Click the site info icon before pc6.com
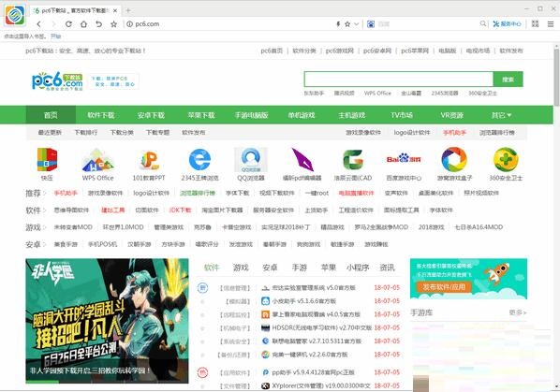Screen dimensions: 560x392 [x=129, y=24]
